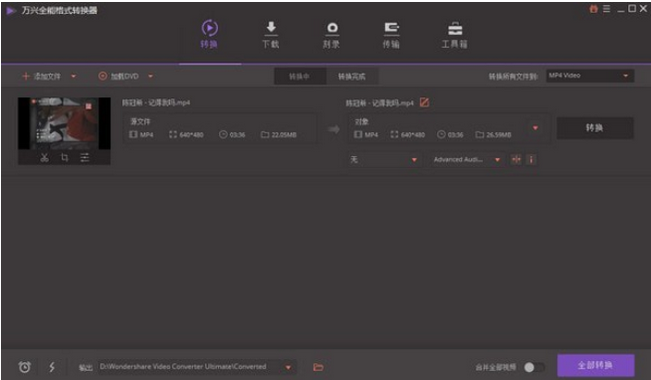Image resolution: width=651 pixels, height=380 pixels.
Task: Open the Advanced Audio track dropdown
Action: (x=467, y=159)
